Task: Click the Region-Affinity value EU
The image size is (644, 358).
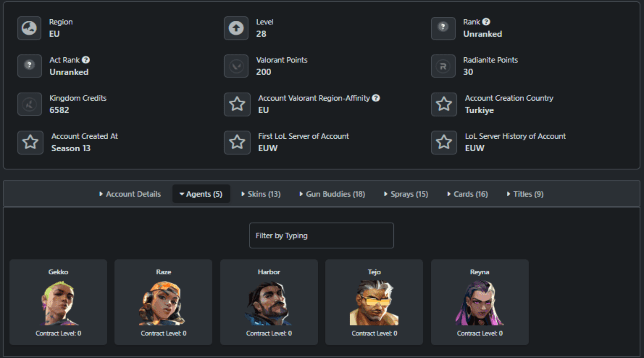Action: pos(264,110)
